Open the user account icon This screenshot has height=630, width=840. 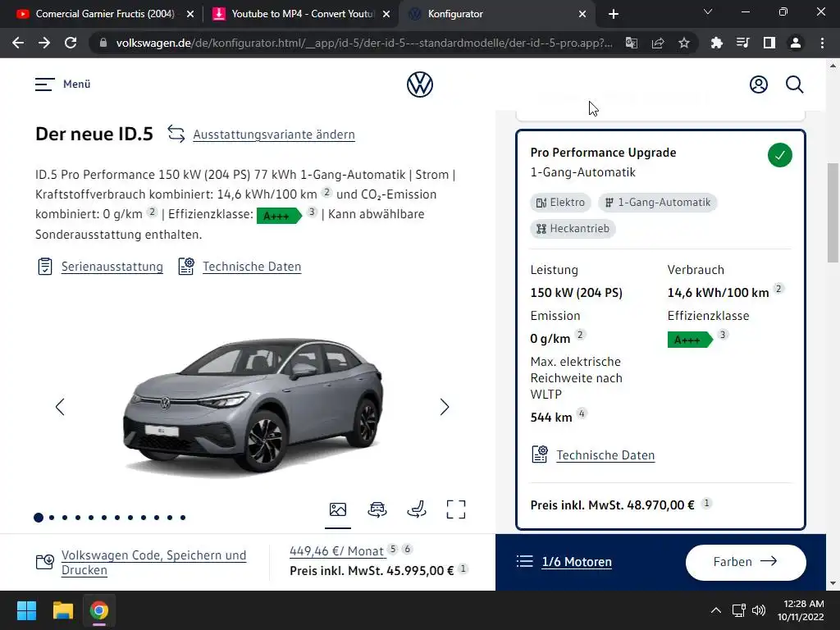coord(758,84)
